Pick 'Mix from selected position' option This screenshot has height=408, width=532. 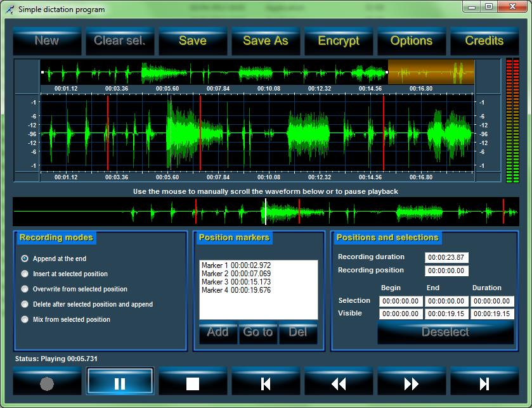click(25, 319)
